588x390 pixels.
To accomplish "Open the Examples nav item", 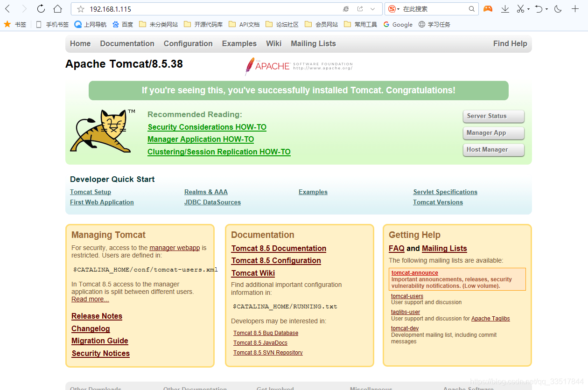I will tap(239, 43).
